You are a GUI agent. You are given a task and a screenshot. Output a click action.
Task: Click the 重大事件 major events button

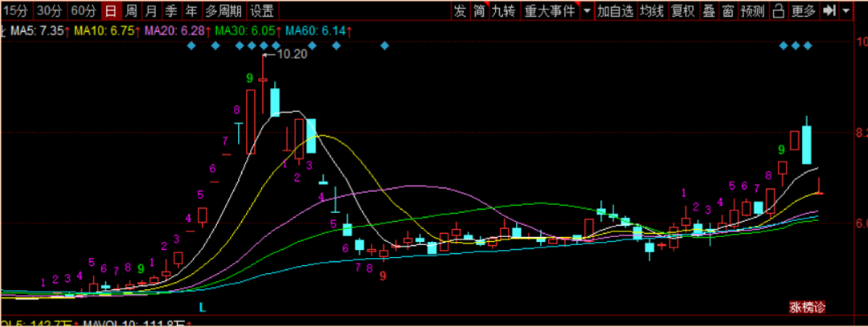click(550, 10)
